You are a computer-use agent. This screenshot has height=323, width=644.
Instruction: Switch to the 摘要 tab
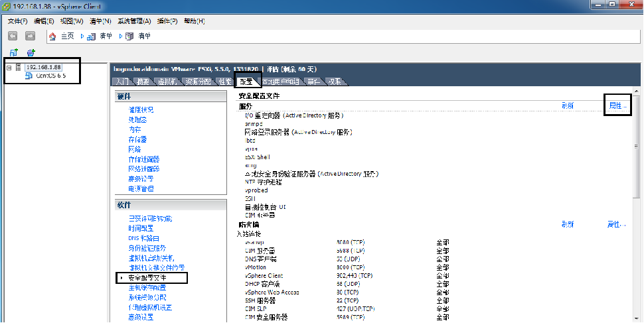[143, 82]
